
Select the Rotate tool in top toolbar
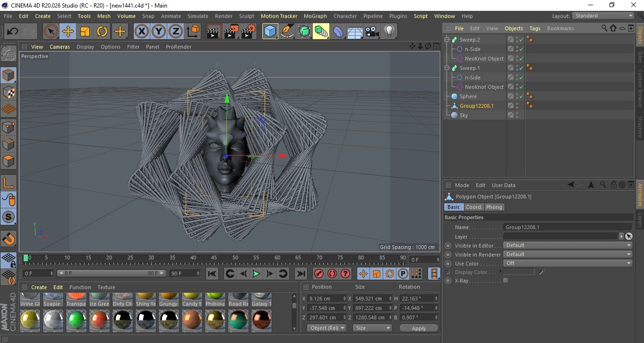(x=102, y=32)
